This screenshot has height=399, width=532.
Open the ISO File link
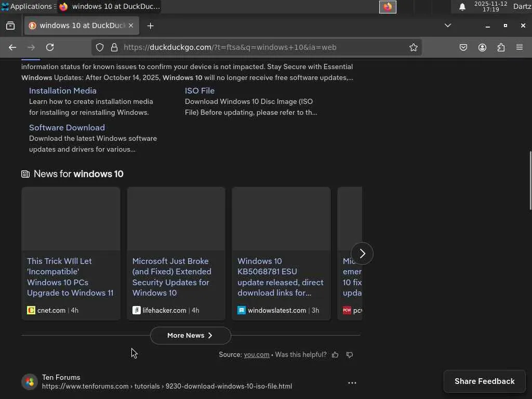199,90
